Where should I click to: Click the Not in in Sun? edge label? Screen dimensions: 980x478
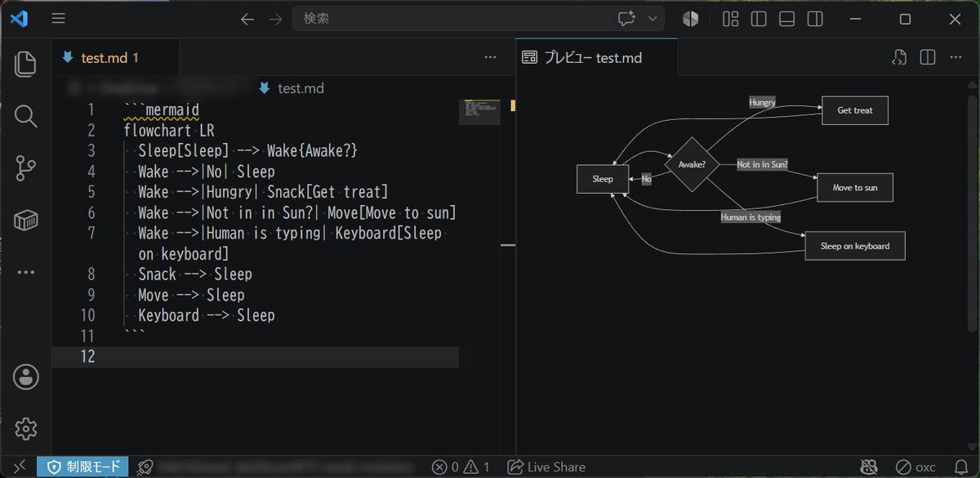(x=763, y=164)
